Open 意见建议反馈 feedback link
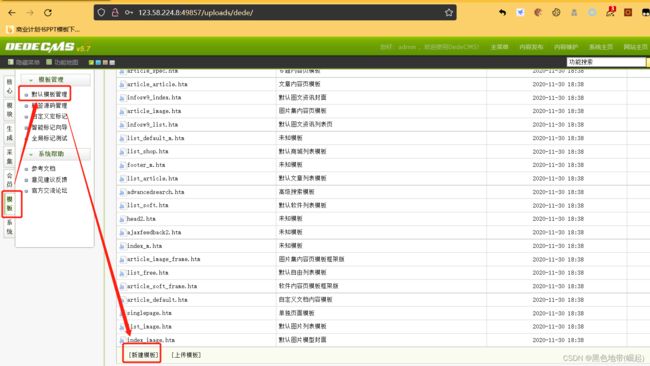 pyautogui.click(x=49, y=180)
